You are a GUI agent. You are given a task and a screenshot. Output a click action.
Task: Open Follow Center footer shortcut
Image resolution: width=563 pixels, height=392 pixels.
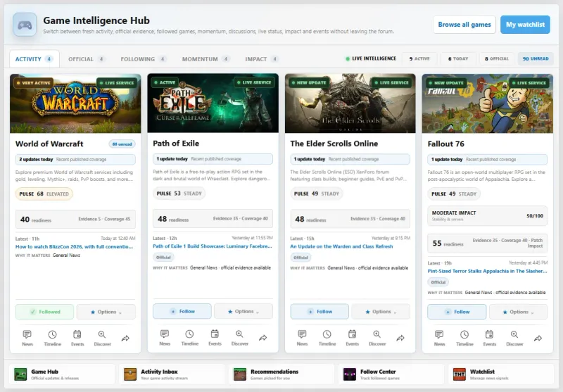(391, 374)
